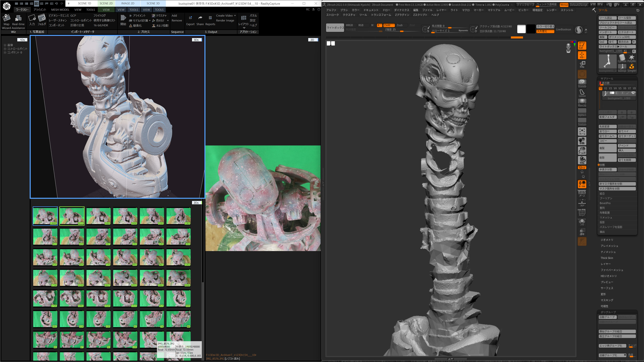
Task: Open the アライメント ribbon tab
Action: [x=40, y=10]
